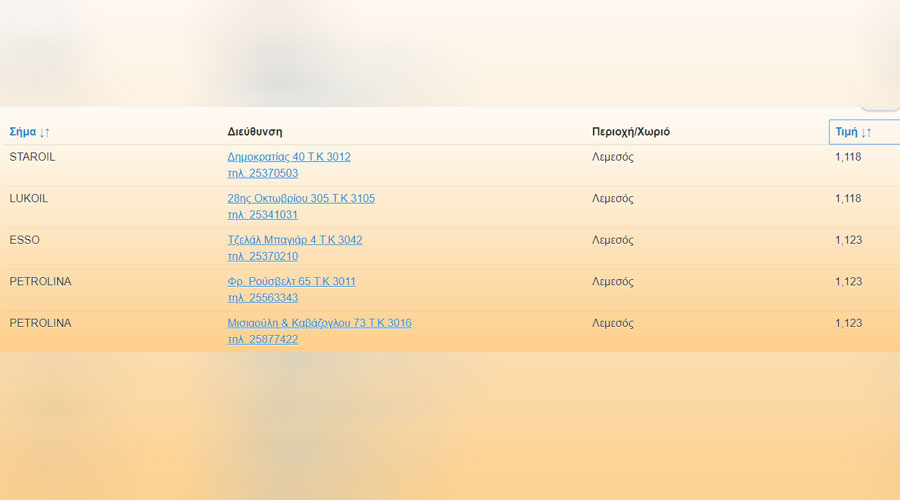900x500 pixels.
Task: Click the sort arrows next to Σήμα
Action: (45, 133)
